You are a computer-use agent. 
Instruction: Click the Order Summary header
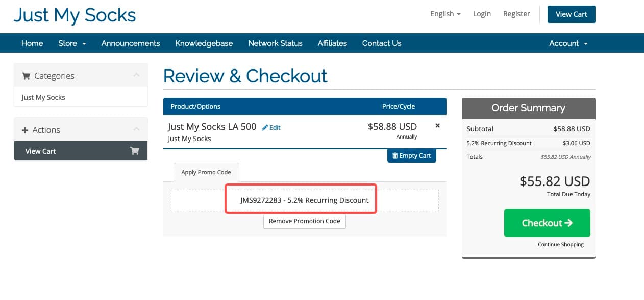(x=528, y=108)
